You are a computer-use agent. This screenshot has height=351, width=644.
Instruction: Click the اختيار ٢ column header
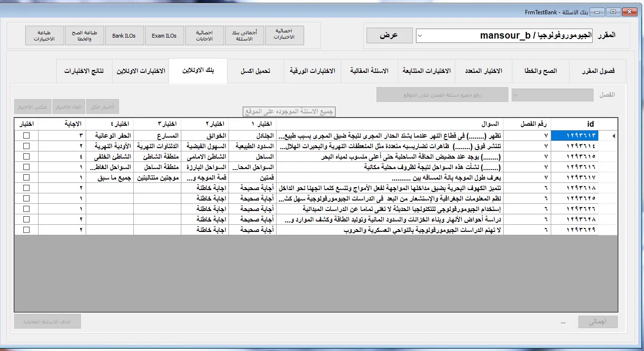(x=205, y=124)
